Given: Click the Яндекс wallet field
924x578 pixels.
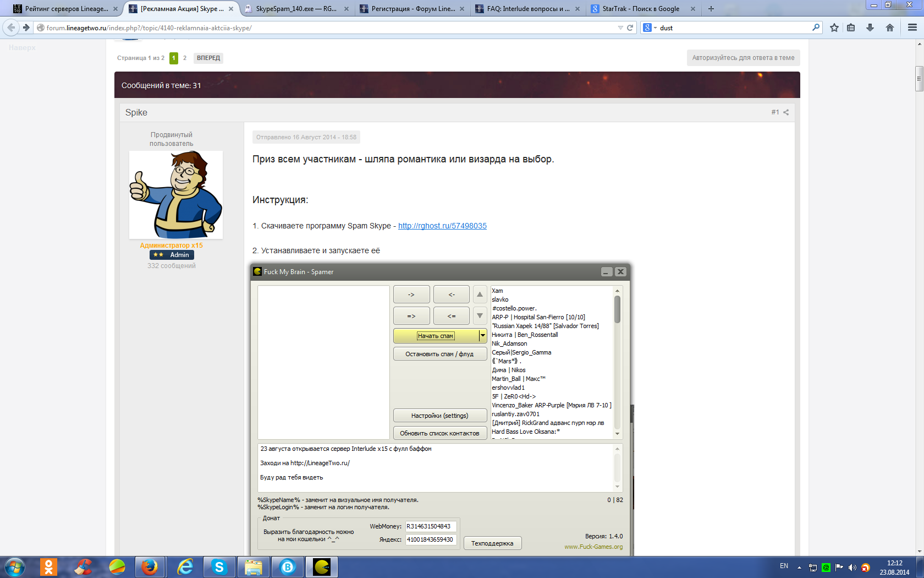Looking at the screenshot, I should click(431, 539).
